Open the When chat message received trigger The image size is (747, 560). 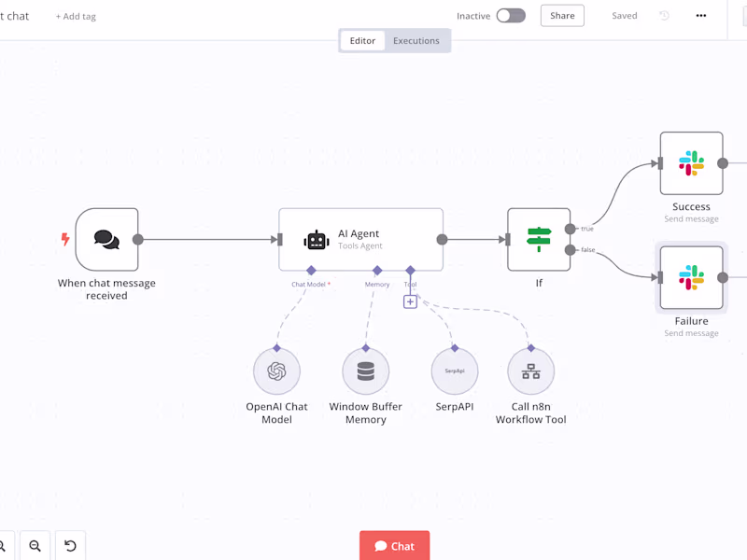tap(107, 239)
